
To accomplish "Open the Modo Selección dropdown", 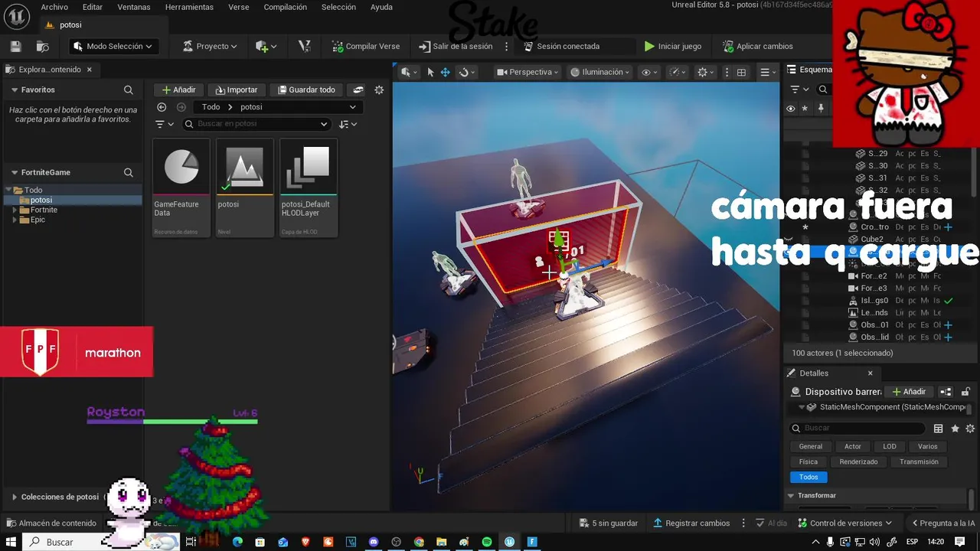I will coord(113,46).
